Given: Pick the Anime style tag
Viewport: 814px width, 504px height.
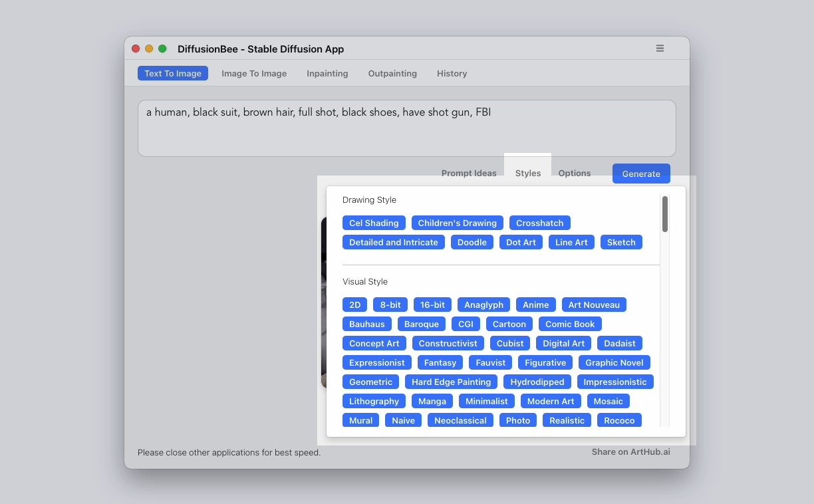Looking at the screenshot, I should pyautogui.click(x=536, y=305).
